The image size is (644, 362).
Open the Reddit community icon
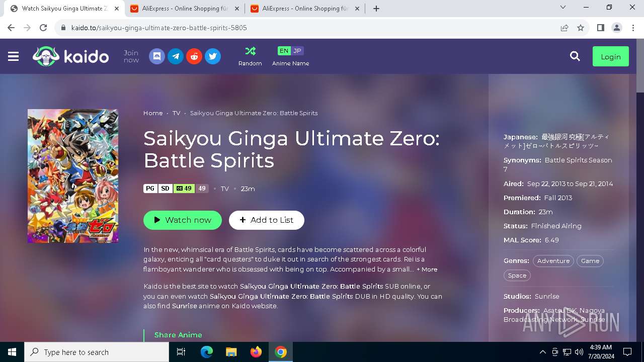(x=194, y=56)
